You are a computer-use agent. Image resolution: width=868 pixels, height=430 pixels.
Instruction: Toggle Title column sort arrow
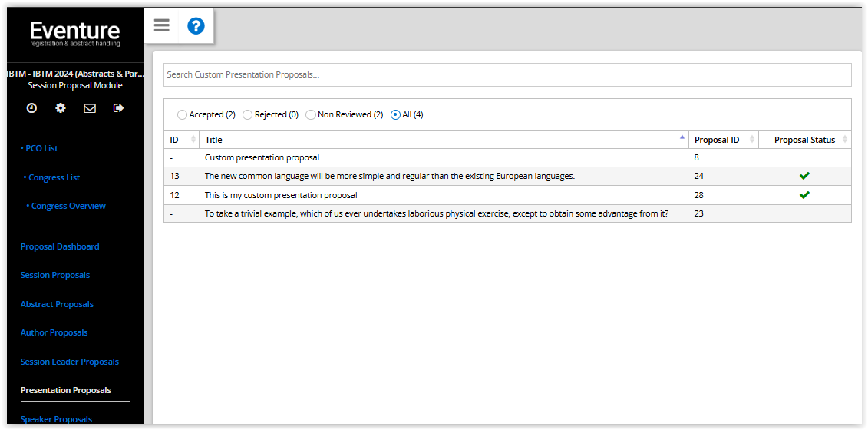(x=682, y=137)
